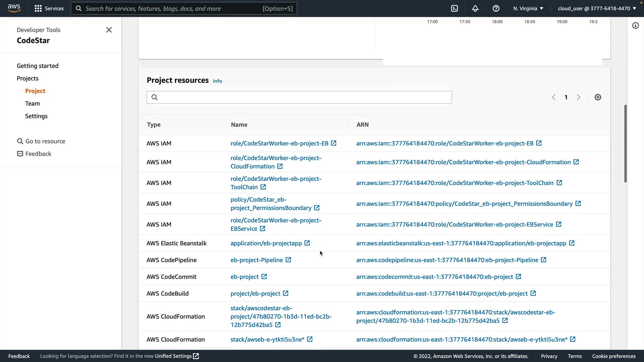
Task: Close the CodeStar side navigation panel
Action: click(109, 30)
